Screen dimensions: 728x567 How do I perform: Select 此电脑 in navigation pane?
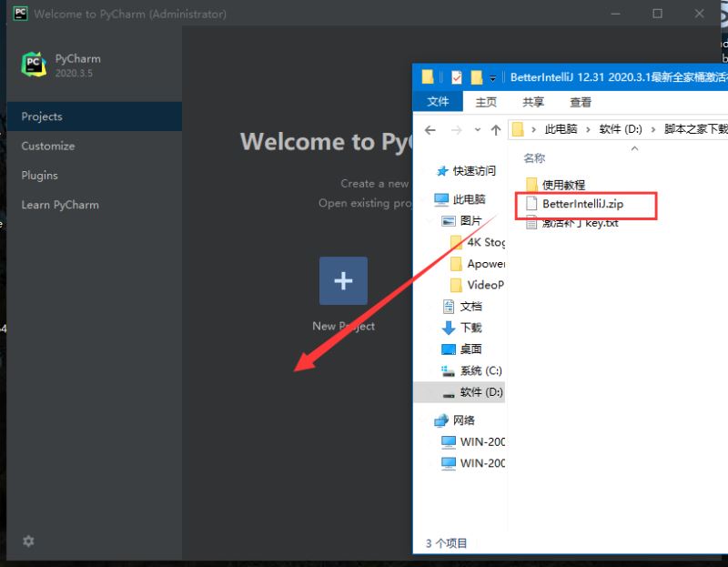tap(469, 199)
